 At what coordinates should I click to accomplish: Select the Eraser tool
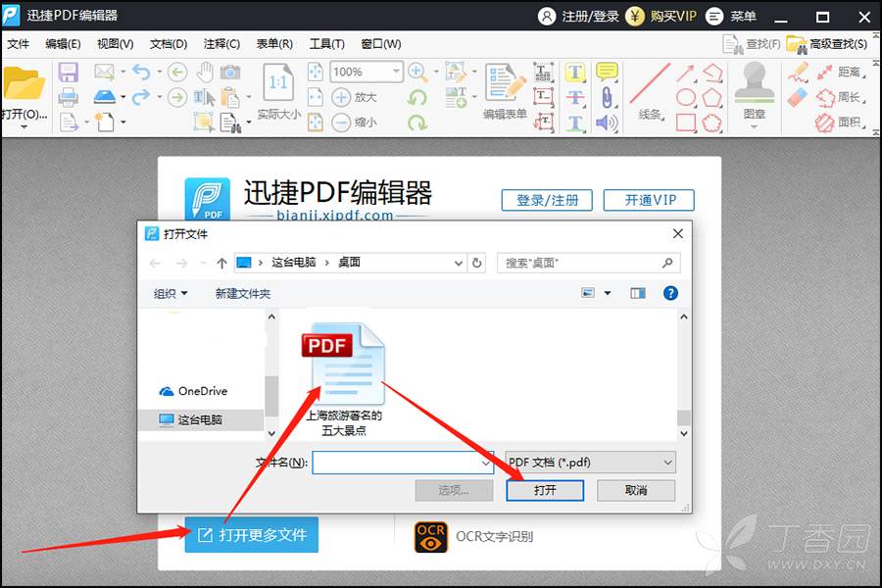click(x=798, y=97)
